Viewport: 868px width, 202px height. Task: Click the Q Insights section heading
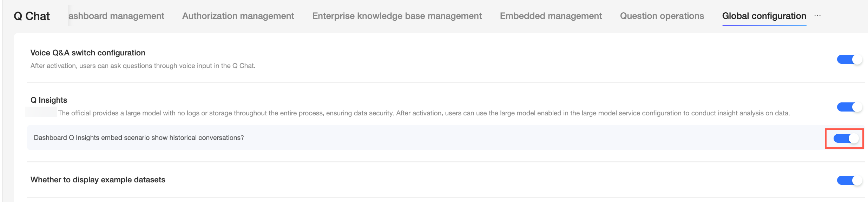pyautogui.click(x=49, y=100)
